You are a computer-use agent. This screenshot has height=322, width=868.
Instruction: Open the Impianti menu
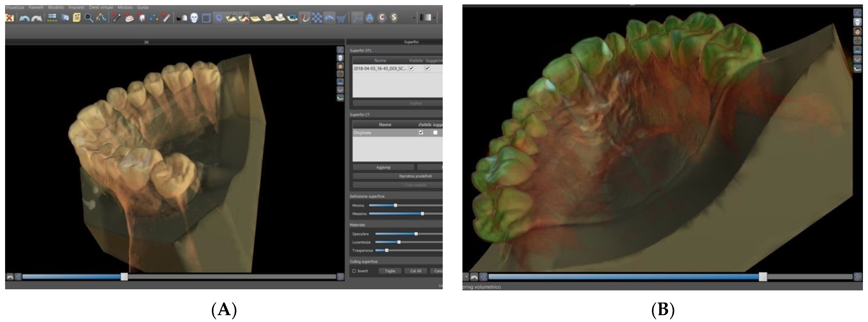(x=77, y=7)
